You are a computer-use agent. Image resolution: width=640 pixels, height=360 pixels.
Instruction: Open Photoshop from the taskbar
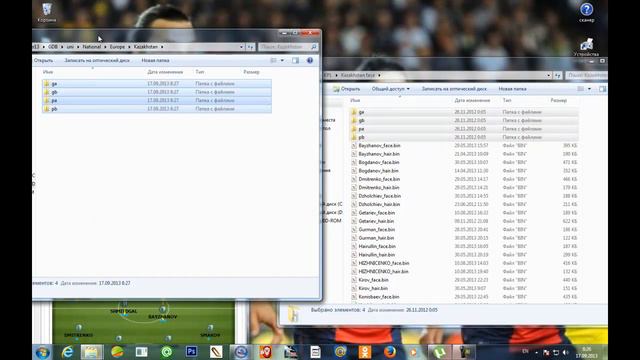(191, 352)
